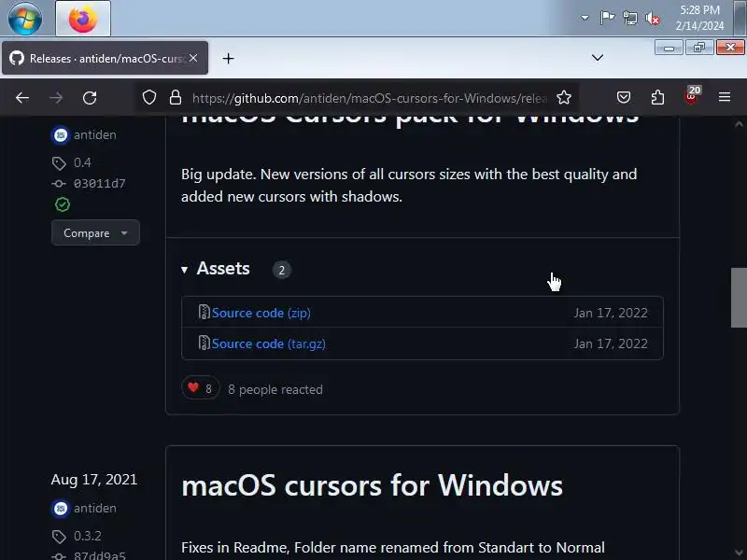Open the Windows Start orb
This screenshot has width=747, height=560.
(x=25, y=18)
